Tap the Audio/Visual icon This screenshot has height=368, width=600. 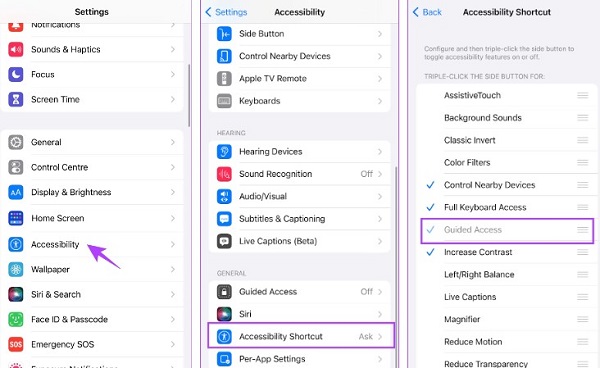[224, 196]
